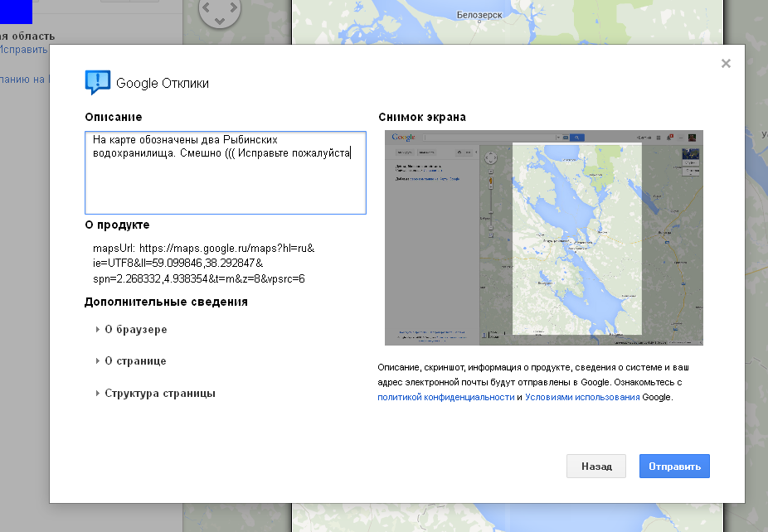768x532 pixels.
Task: Click the Google Отклики speech bubble icon
Action: click(x=97, y=82)
